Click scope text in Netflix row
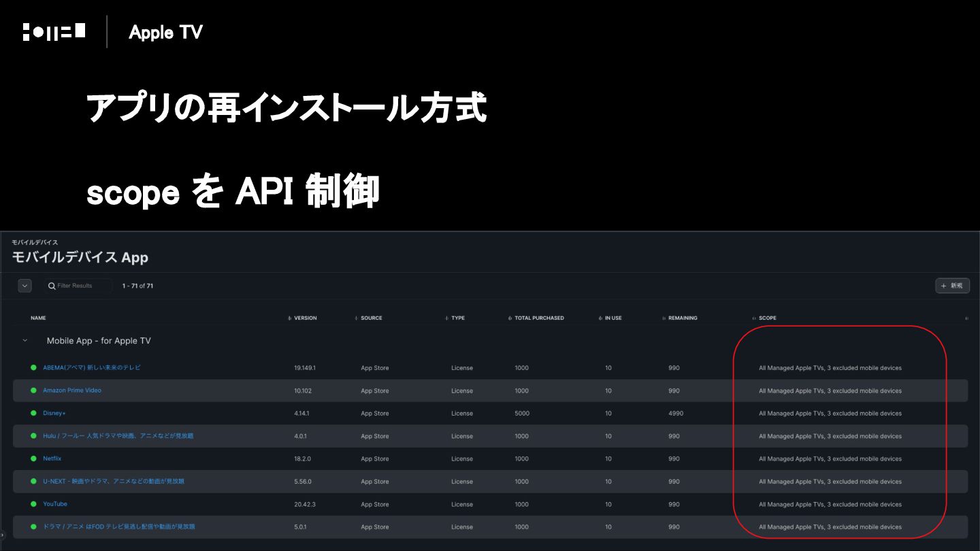The image size is (980, 551). pyautogui.click(x=830, y=459)
